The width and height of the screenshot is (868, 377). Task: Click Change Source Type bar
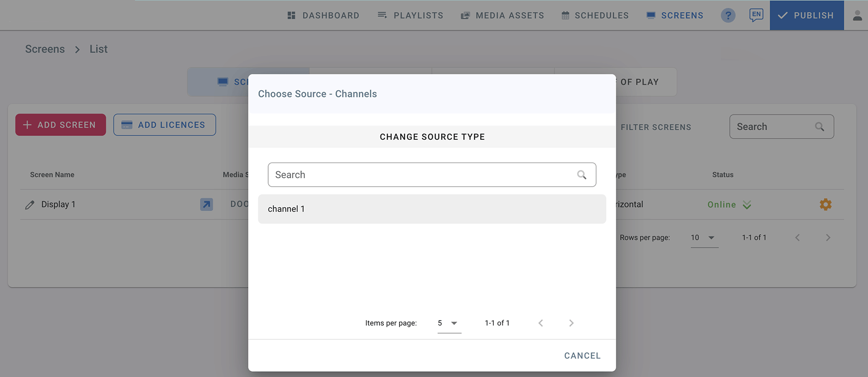[x=432, y=137]
